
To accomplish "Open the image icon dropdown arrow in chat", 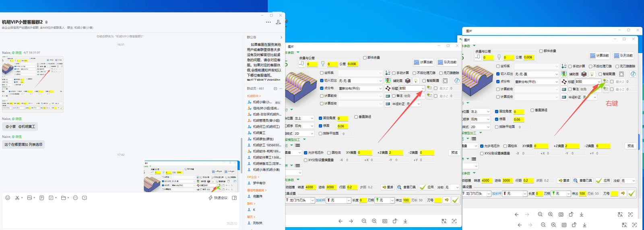I will 34,198.
